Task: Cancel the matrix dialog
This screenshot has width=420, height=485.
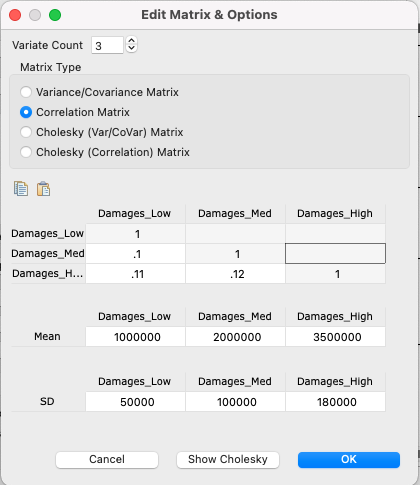Action: [107, 460]
